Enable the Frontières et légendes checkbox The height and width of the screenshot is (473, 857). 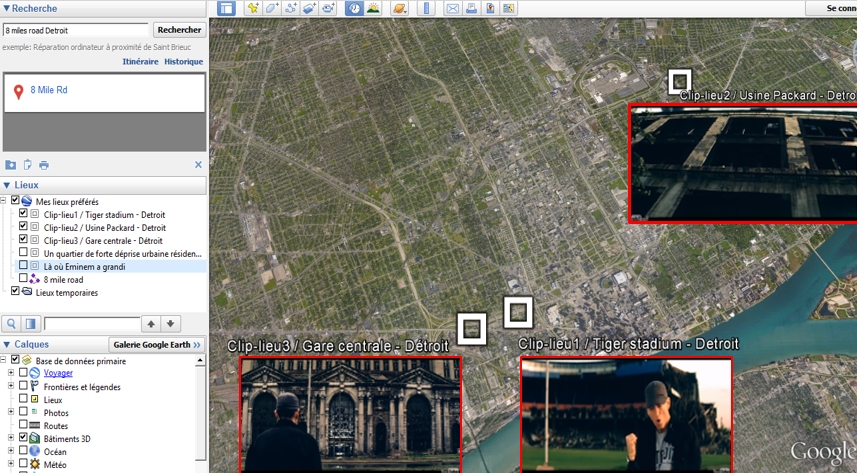point(23,385)
